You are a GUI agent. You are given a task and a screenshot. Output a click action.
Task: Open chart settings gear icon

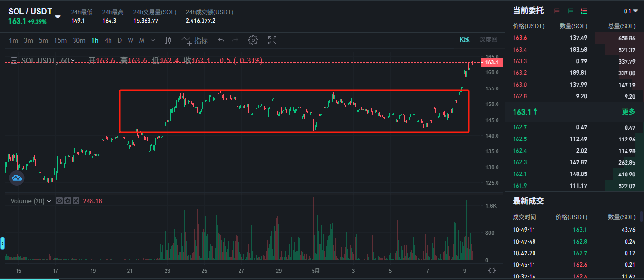(253, 40)
